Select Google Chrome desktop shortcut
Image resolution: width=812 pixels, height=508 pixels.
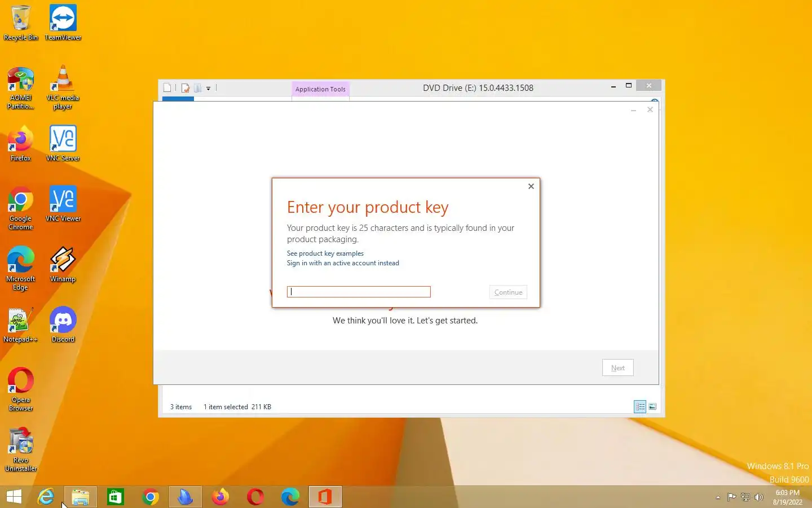(21, 208)
